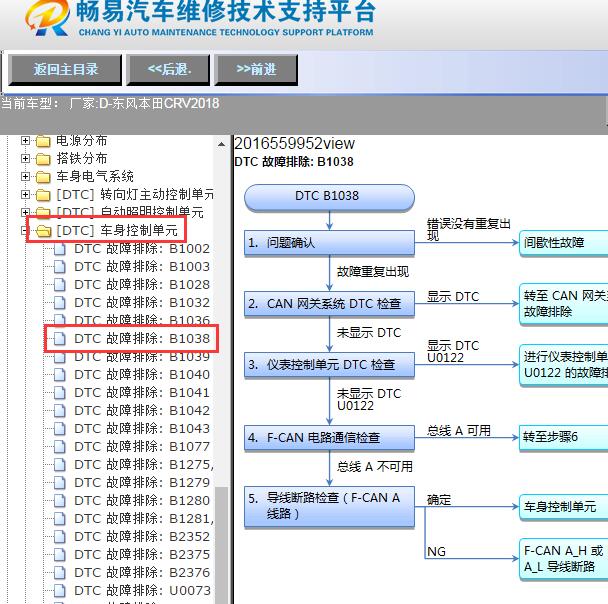Click page icon beside DTC B1002
The width and height of the screenshot is (608, 604).
tap(59, 249)
